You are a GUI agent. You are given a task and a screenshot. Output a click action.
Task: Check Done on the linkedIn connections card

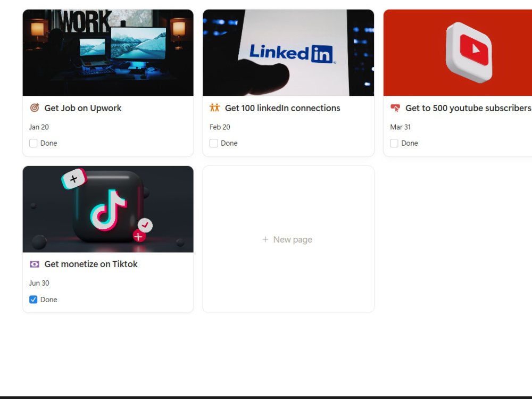(214, 143)
